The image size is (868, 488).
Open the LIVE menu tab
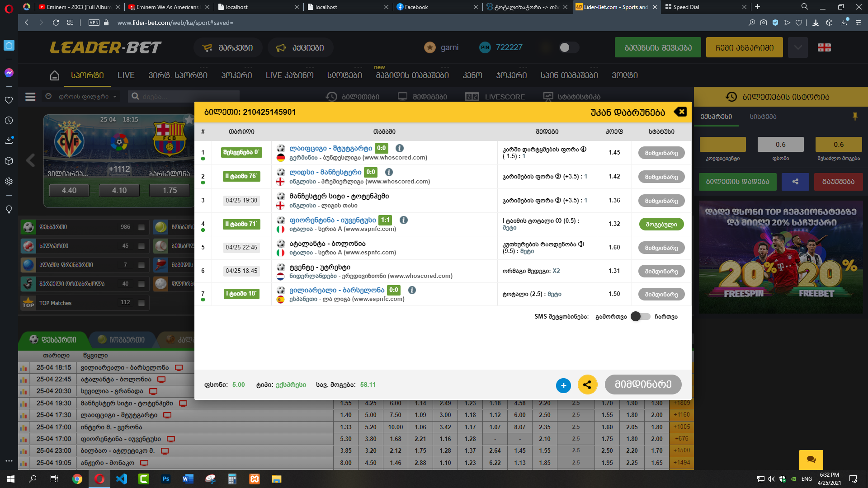126,75
